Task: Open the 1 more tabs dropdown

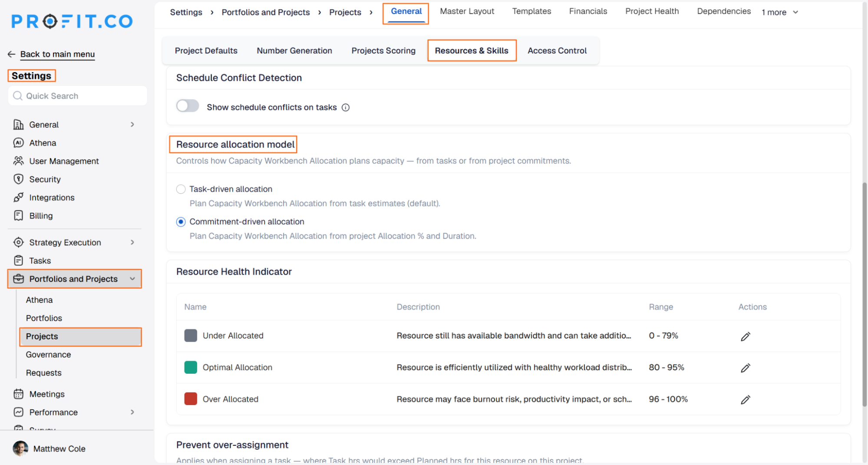Action: [x=780, y=12]
